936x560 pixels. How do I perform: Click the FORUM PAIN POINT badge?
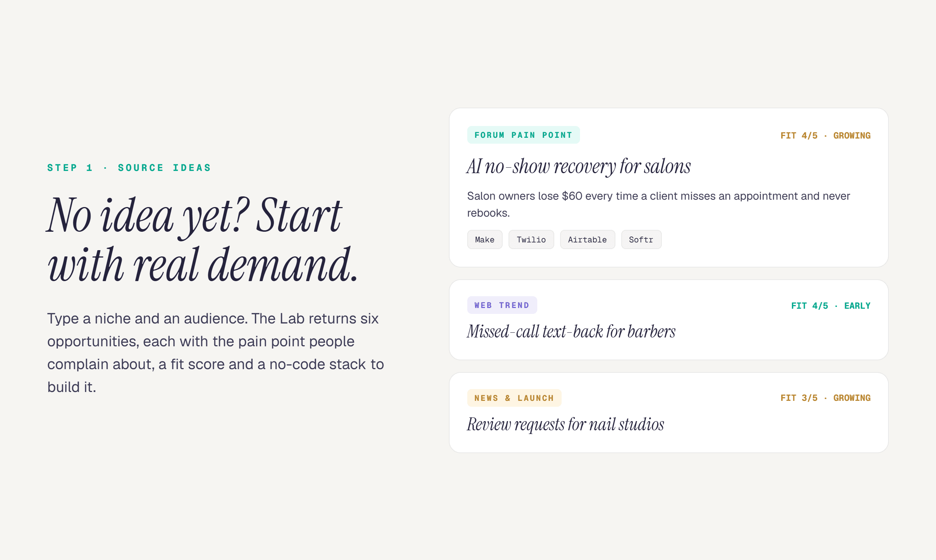click(x=523, y=135)
